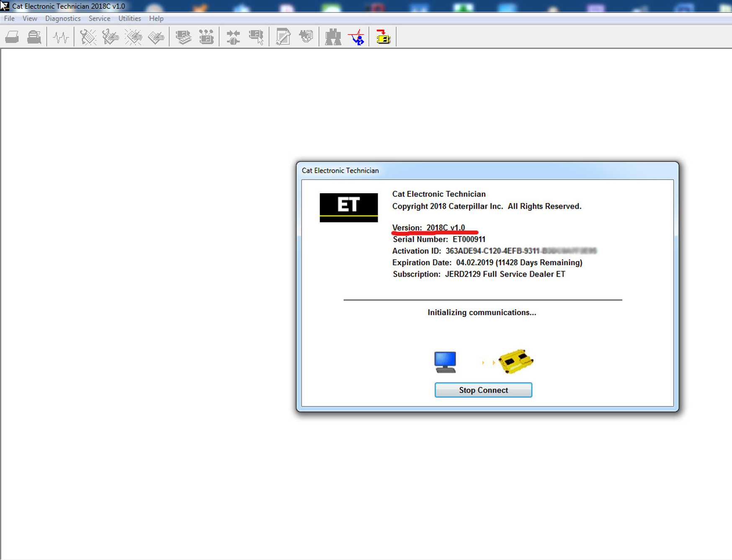This screenshot has width=732, height=560.
Task: Click the Connect/Disconnect plug icon
Action: [x=233, y=37]
